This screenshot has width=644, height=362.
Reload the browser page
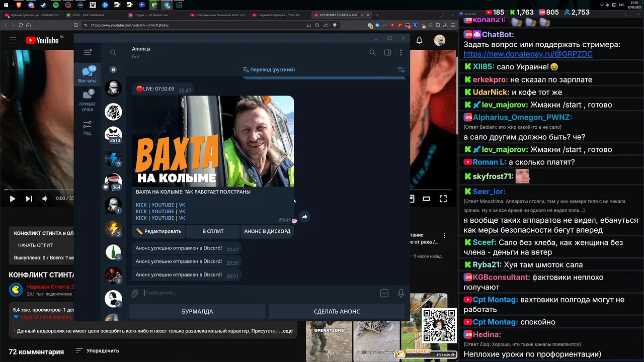21,25
